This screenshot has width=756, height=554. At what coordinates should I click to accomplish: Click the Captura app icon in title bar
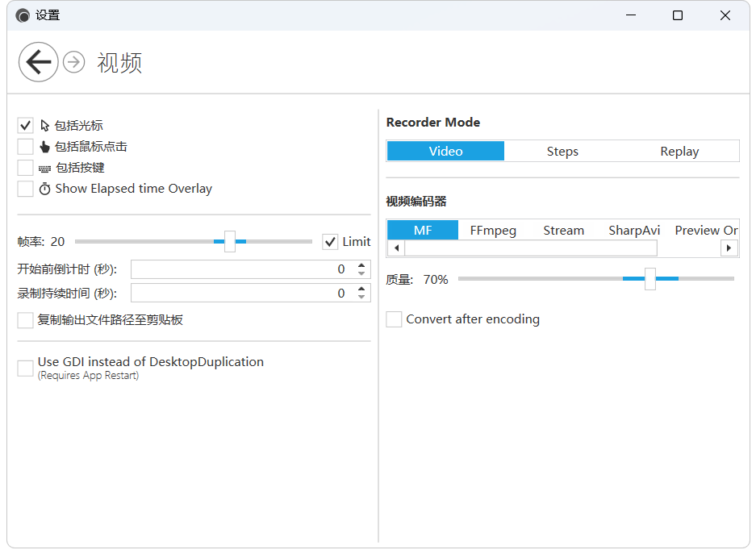tap(23, 15)
